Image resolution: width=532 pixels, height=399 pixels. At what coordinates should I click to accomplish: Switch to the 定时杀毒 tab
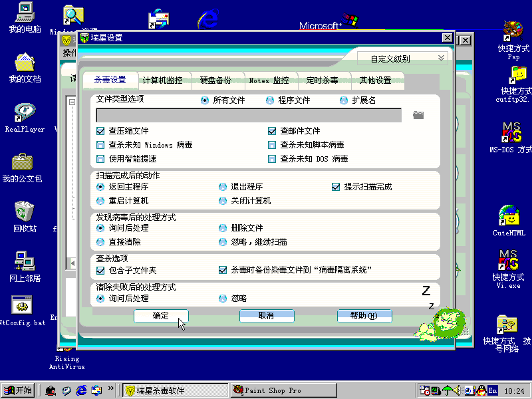pyautogui.click(x=322, y=80)
